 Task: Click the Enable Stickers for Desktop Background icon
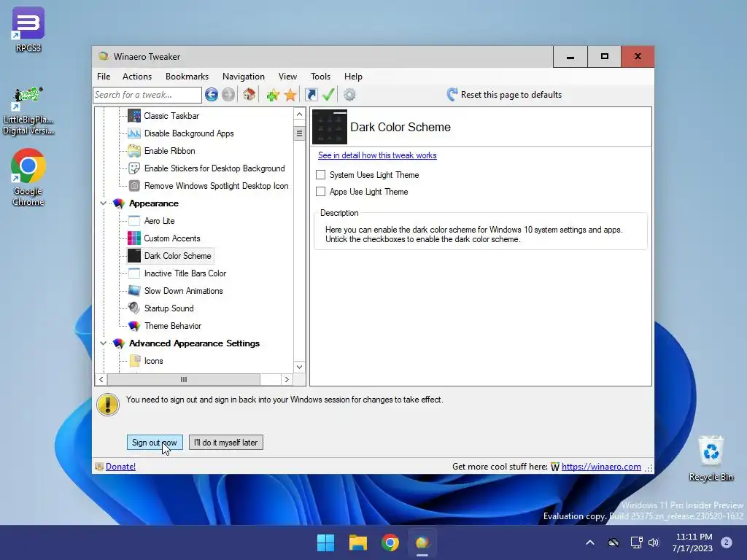coord(134,168)
